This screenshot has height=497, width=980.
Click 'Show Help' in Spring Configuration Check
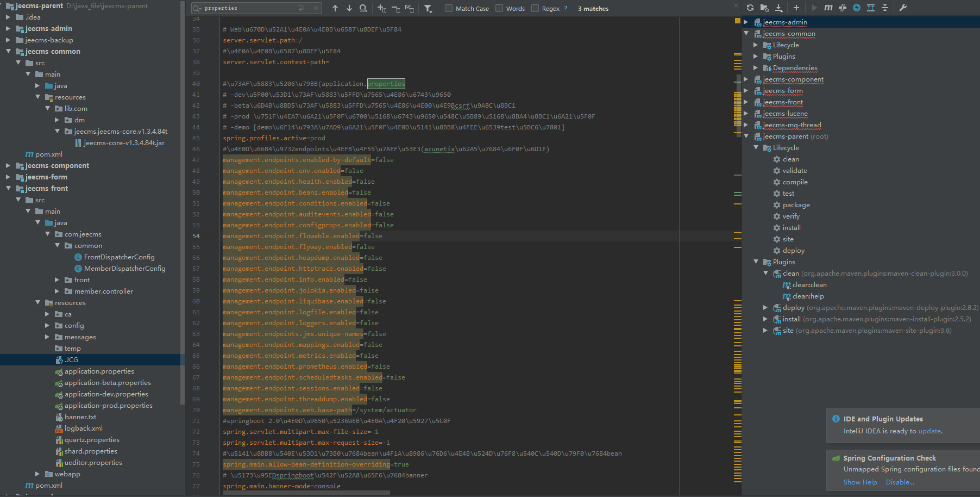click(x=860, y=482)
